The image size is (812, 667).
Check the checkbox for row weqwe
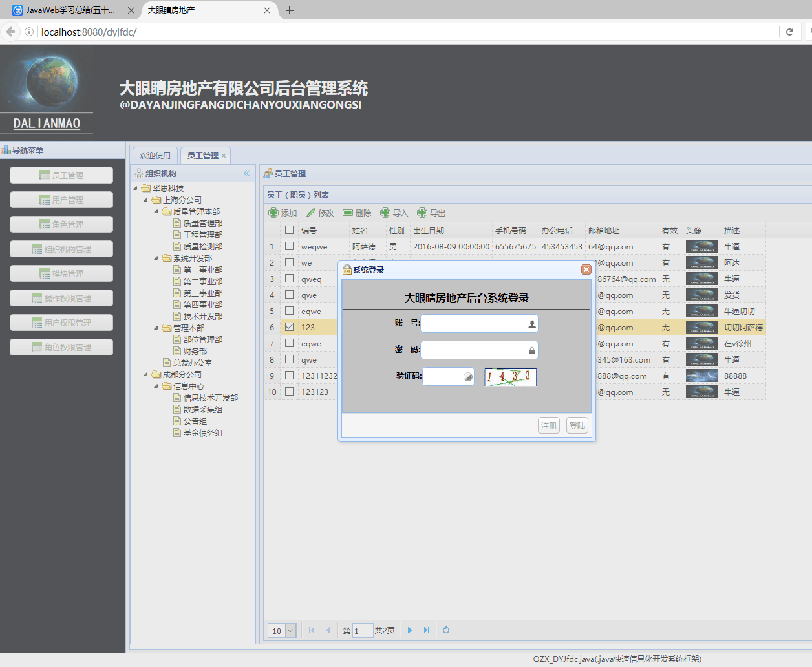tap(290, 246)
